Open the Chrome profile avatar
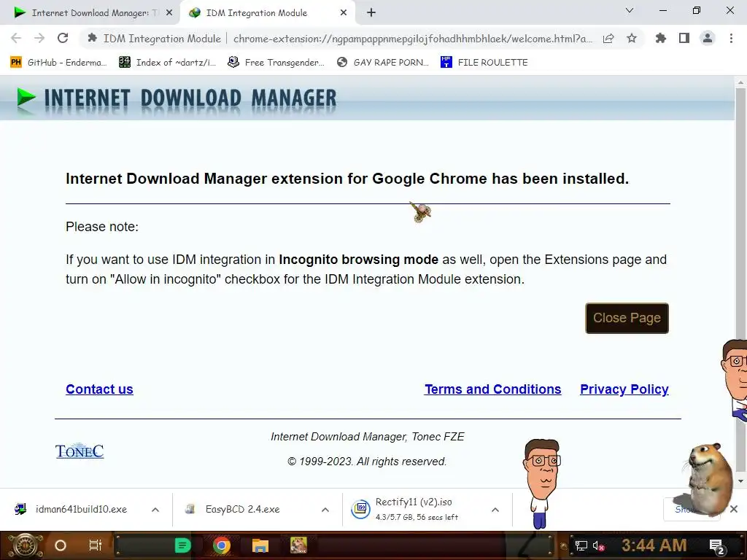 (x=708, y=38)
